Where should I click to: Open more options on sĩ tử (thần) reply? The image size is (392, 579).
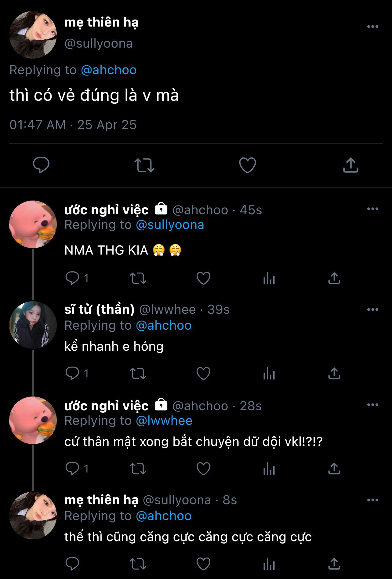372,309
